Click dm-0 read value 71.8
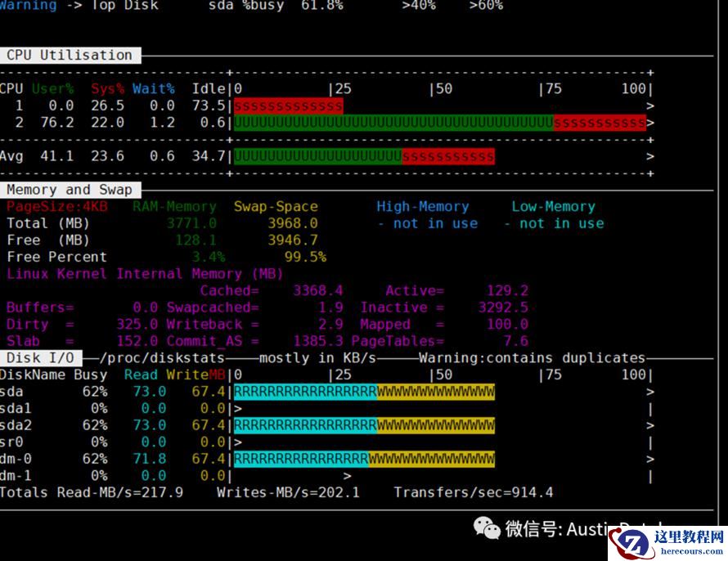 150,459
